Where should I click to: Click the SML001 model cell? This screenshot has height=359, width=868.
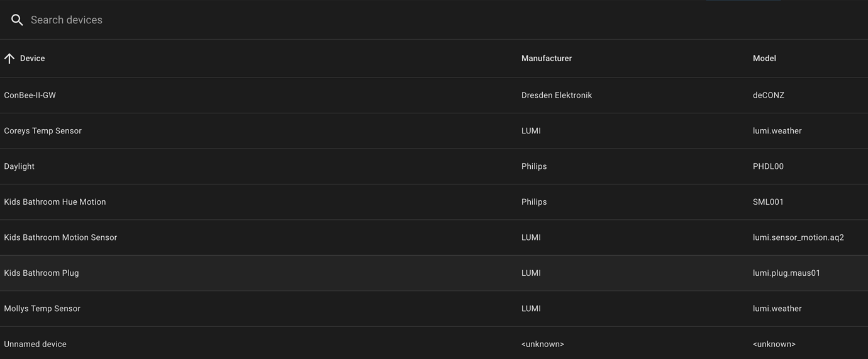768,202
